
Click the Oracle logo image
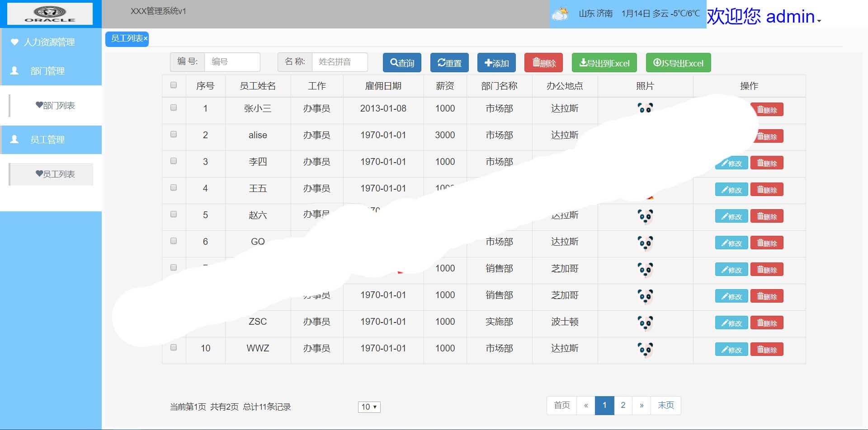pyautogui.click(x=50, y=14)
